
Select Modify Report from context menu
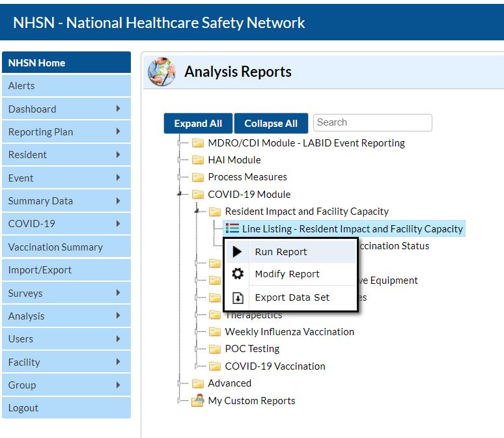[x=291, y=274]
